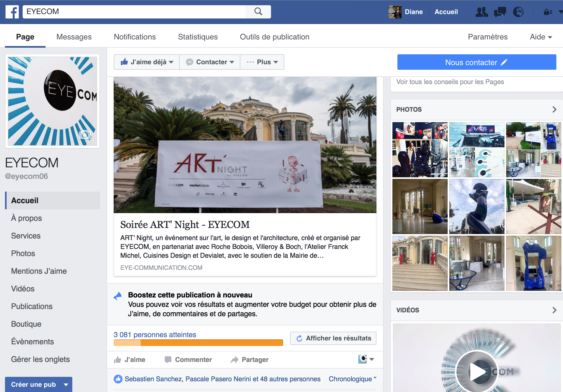Open À propos in the sidebar
Screen dimensions: 563x392
coord(26,218)
